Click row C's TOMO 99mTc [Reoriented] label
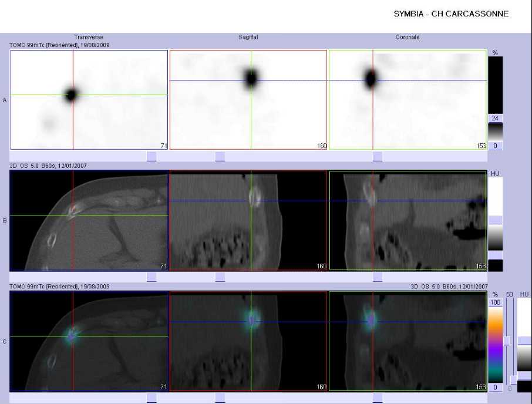Image resolution: width=532 pixels, height=404 pixels. pyautogui.click(x=59, y=287)
